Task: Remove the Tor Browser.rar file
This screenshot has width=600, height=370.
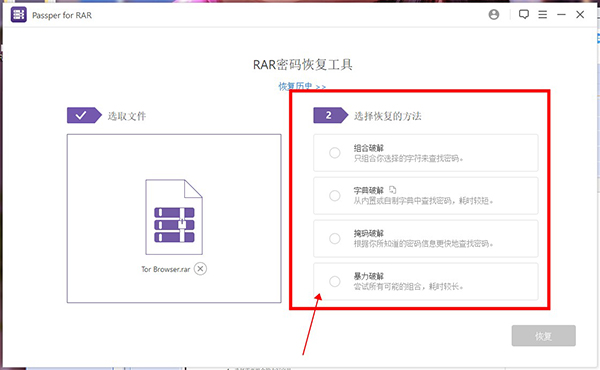Action: [200, 269]
